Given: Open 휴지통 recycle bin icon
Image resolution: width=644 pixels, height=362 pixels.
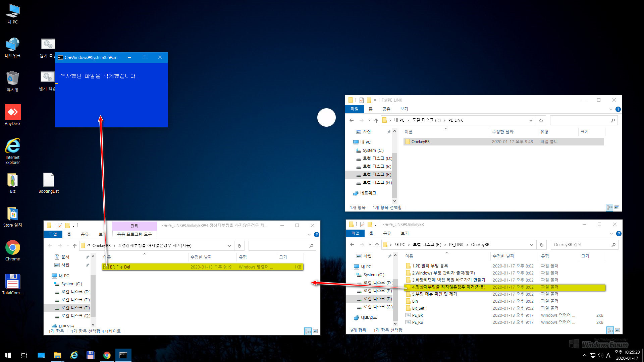Looking at the screenshot, I should (x=13, y=81).
